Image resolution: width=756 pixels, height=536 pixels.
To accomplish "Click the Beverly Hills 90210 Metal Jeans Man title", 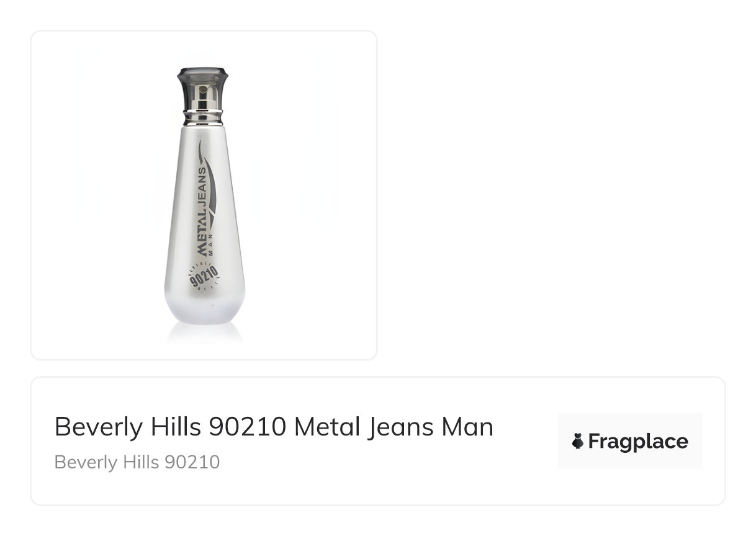I will click(274, 427).
